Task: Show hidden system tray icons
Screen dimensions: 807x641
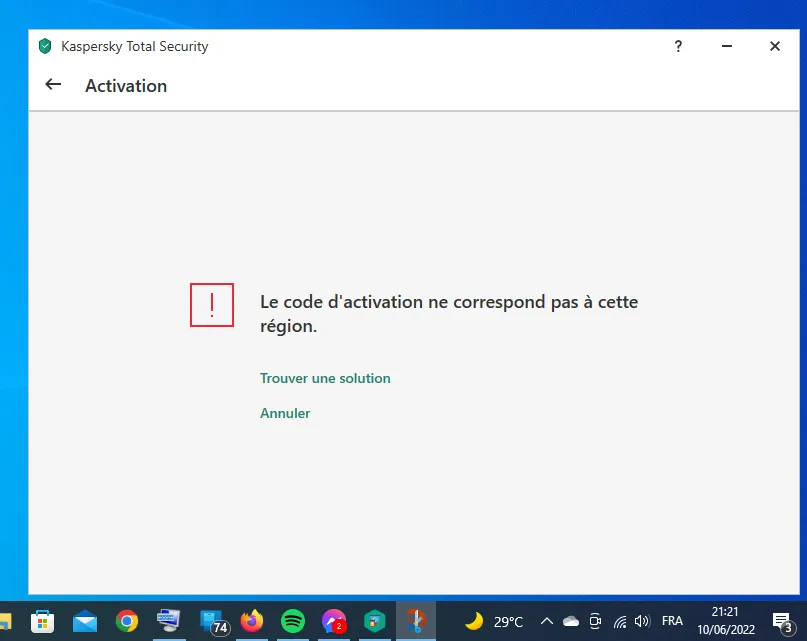Action: tap(547, 621)
